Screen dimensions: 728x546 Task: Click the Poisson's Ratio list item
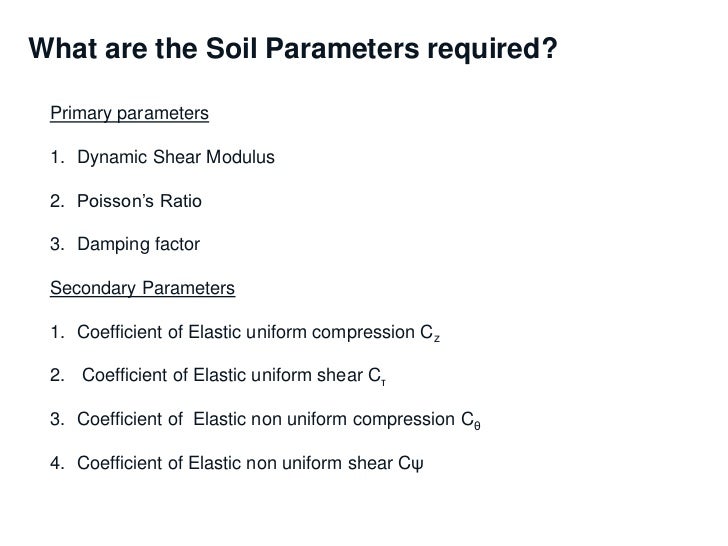[126, 201]
